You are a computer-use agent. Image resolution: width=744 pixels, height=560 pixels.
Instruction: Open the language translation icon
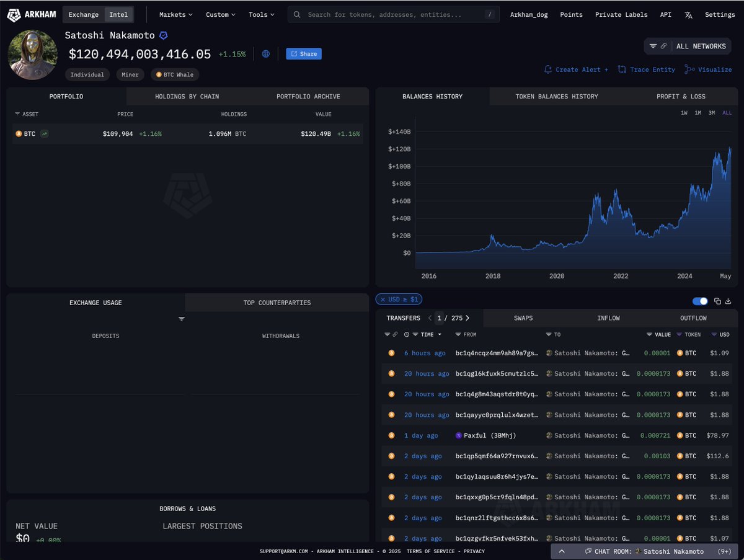click(688, 15)
